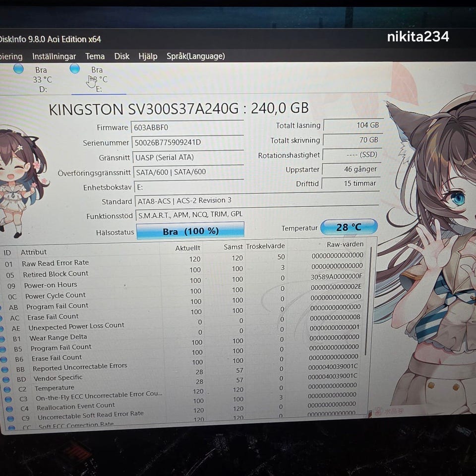Open the Hjälp menu
This screenshot has width=476, height=476.
click(x=148, y=56)
